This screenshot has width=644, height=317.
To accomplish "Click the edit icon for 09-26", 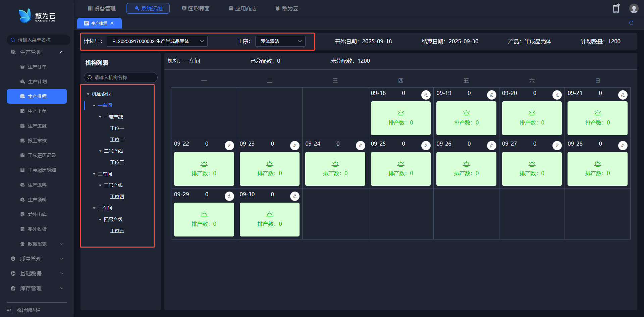I will [491, 146].
